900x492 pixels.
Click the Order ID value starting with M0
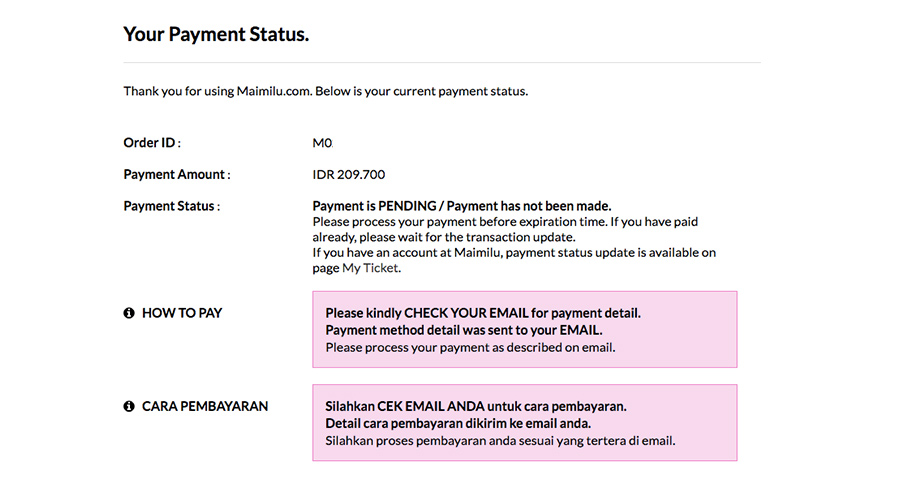pyautogui.click(x=323, y=143)
